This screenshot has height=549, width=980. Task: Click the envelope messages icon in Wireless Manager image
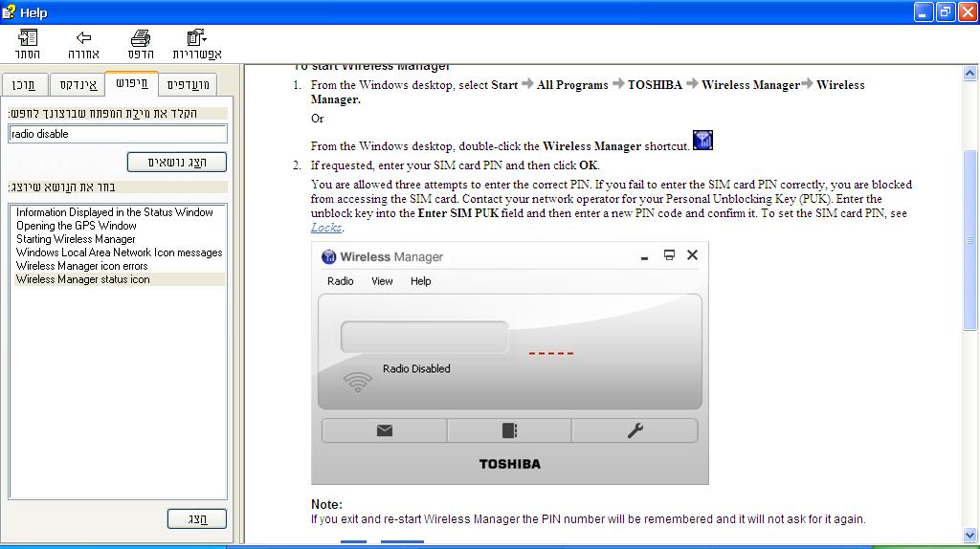point(385,430)
